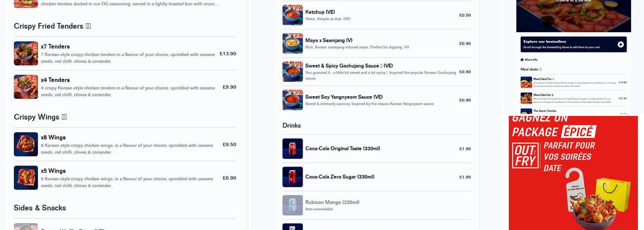This screenshot has width=644, height=230.
Task: Click the unavailable Rubicon Mango item
Action: click(x=332, y=202)
